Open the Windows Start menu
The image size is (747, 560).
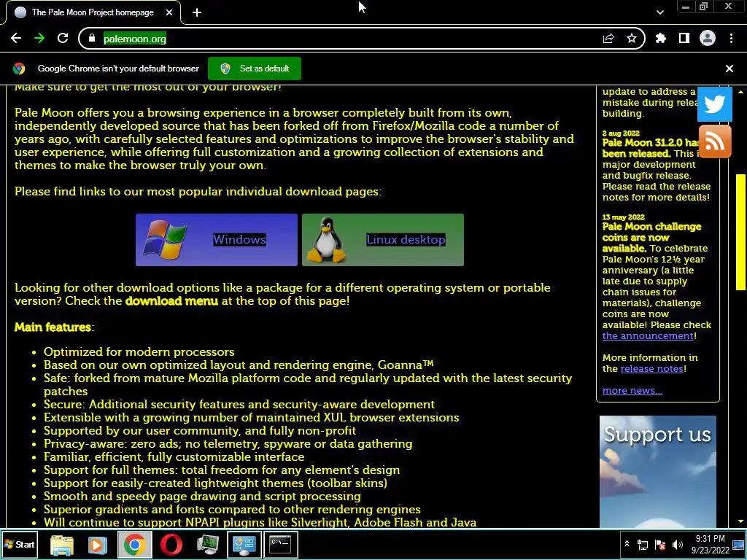[x=19, y=544]
